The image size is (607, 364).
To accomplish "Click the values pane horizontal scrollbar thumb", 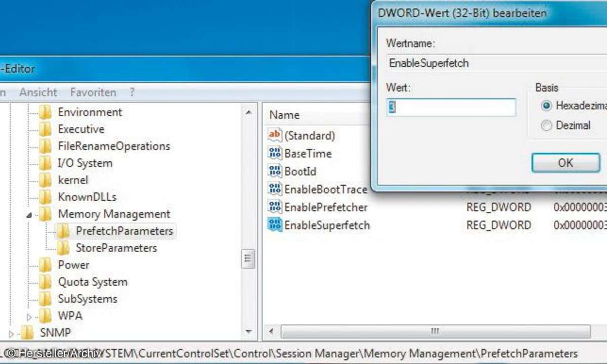I will click(x=435, y=332).
